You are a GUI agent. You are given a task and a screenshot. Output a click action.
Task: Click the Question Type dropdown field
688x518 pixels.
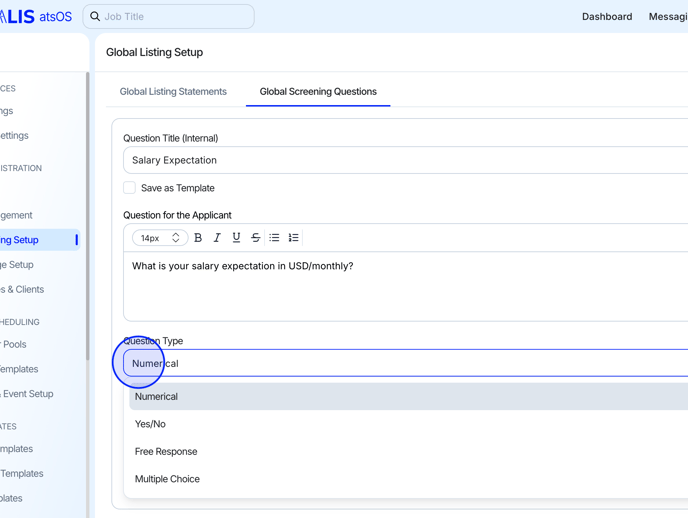click(400, 363)
